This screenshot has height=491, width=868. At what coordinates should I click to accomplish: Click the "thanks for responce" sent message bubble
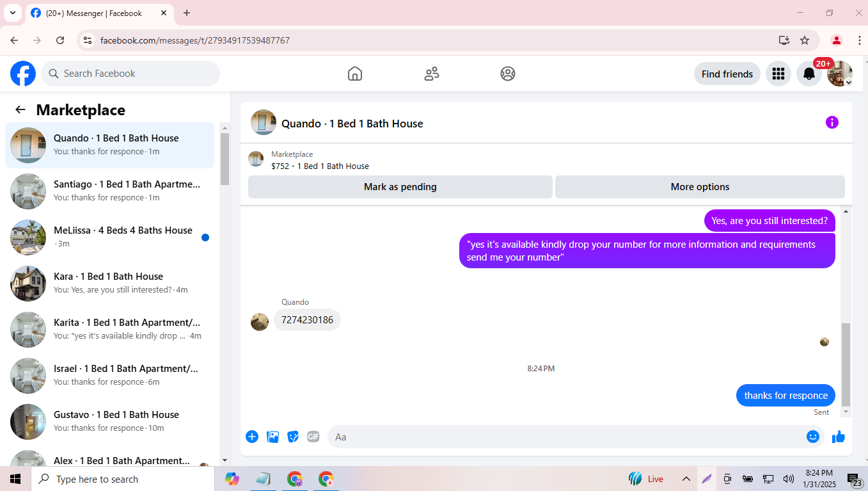point(785,395)
